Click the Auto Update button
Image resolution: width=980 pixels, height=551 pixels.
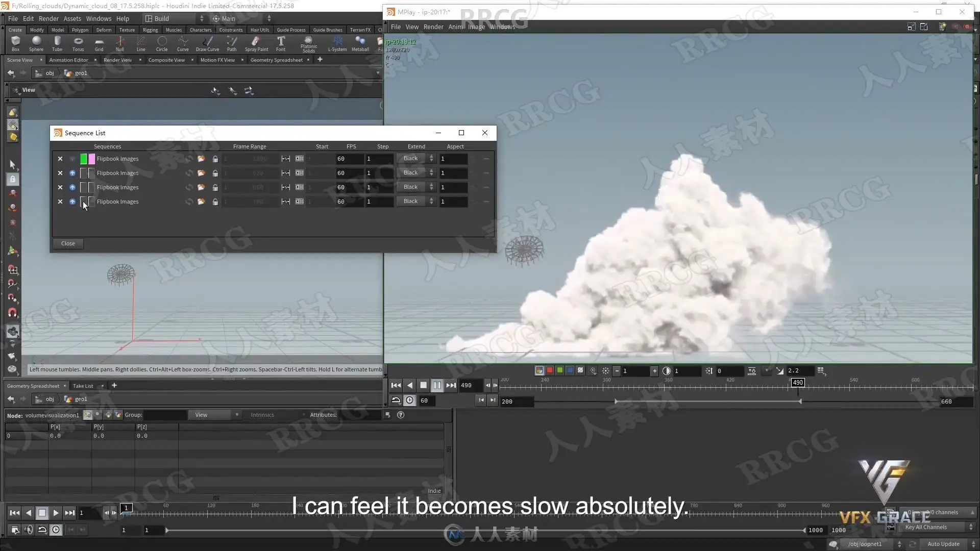coord(943,544)
